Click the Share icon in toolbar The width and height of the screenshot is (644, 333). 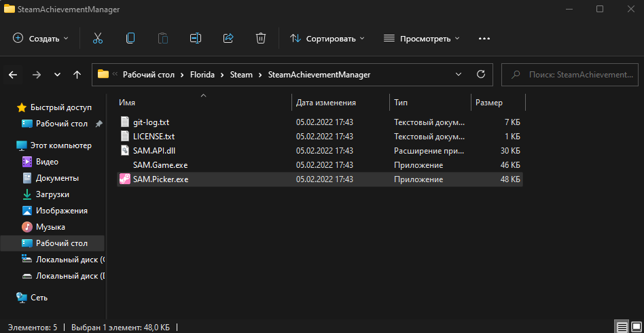click(x=228, y=39)
